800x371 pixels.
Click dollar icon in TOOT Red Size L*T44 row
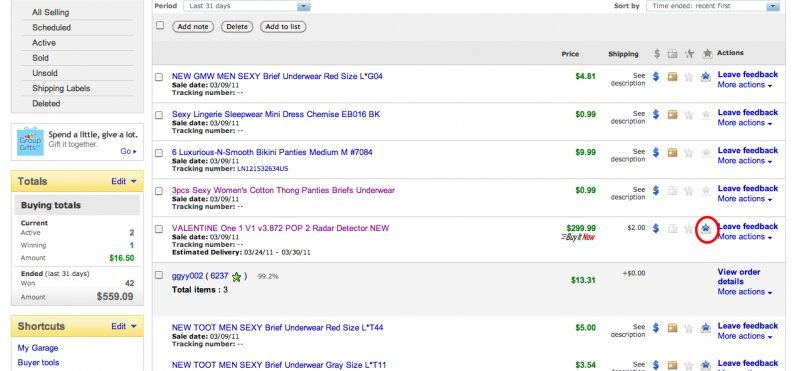[x=656, y=328]
